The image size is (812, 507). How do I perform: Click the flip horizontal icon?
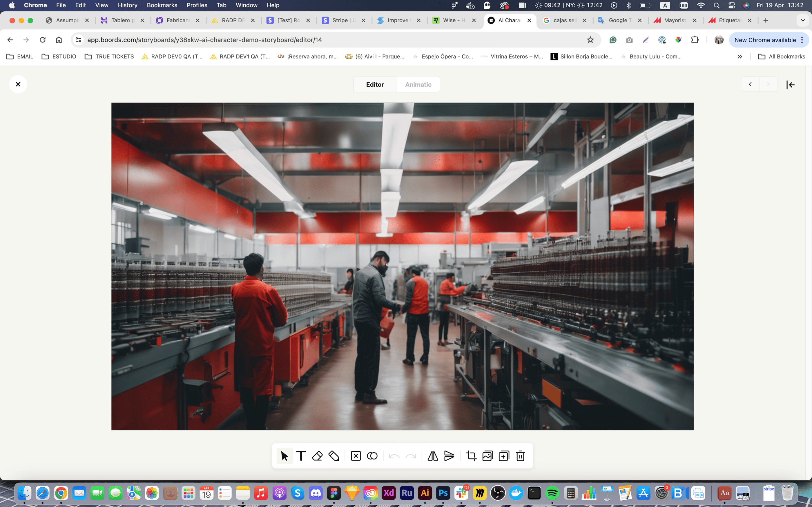(432, 456)
